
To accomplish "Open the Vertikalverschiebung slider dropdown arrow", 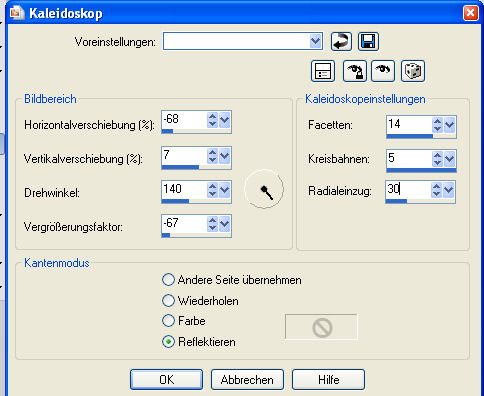I will click(224, 155).
